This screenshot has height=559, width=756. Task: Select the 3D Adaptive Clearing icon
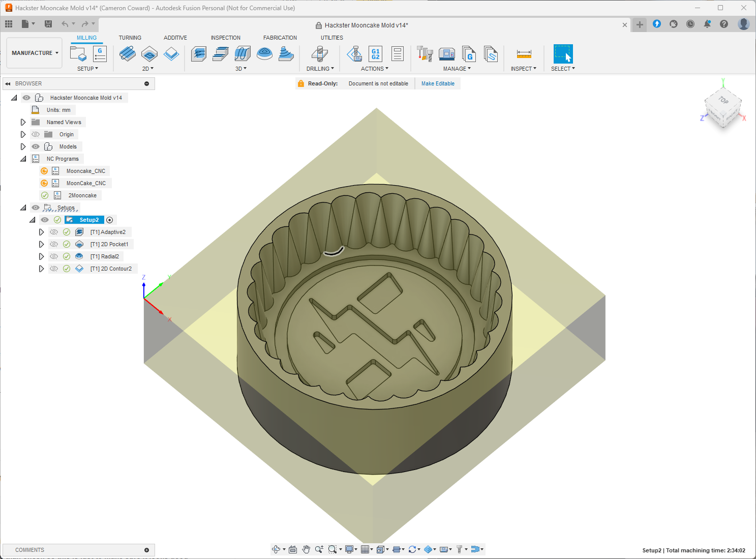click(x=198, y=53)
